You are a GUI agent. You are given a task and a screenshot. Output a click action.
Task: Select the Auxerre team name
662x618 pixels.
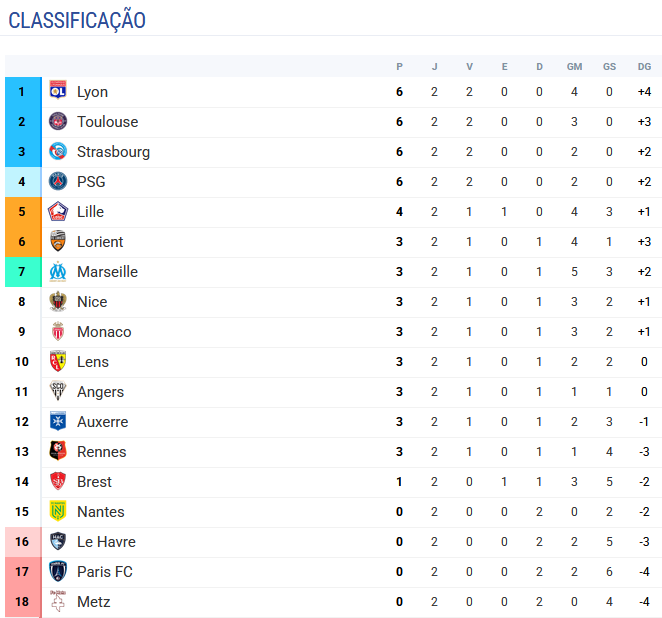(103, 422)
